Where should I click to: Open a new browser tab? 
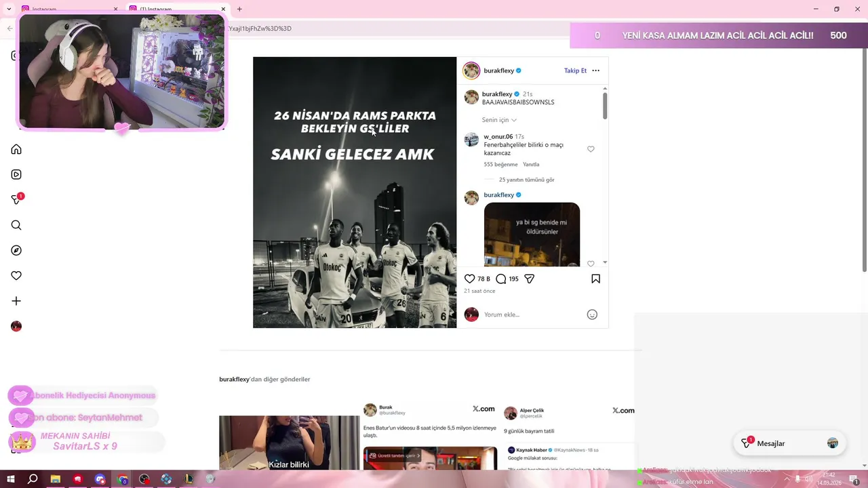(x=239, y=9)
